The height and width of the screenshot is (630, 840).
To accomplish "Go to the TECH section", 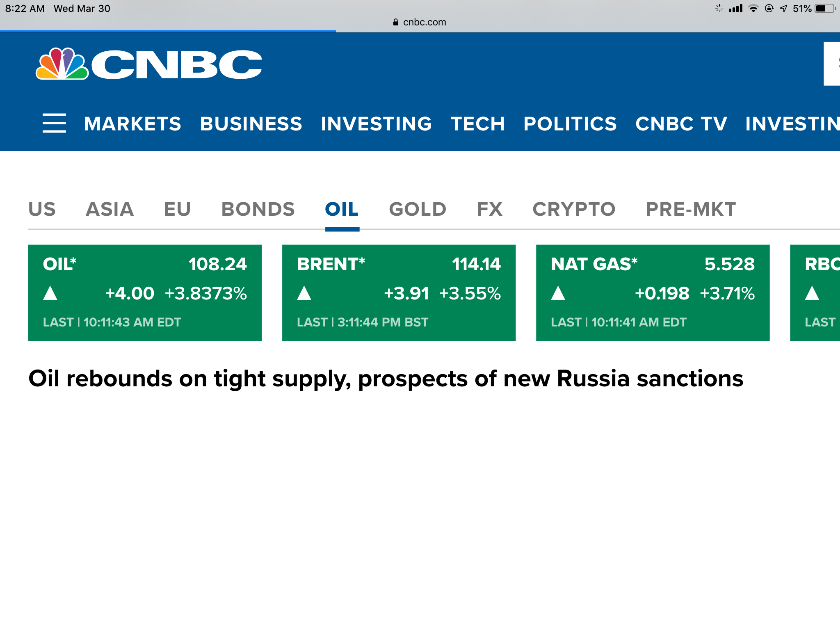I will pos(477,124).
